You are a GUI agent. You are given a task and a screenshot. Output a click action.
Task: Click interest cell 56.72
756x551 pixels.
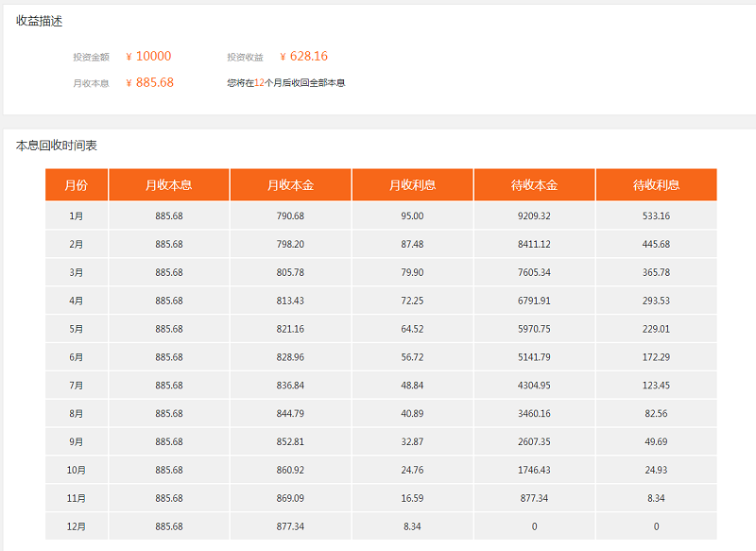[x=412, y=357]
